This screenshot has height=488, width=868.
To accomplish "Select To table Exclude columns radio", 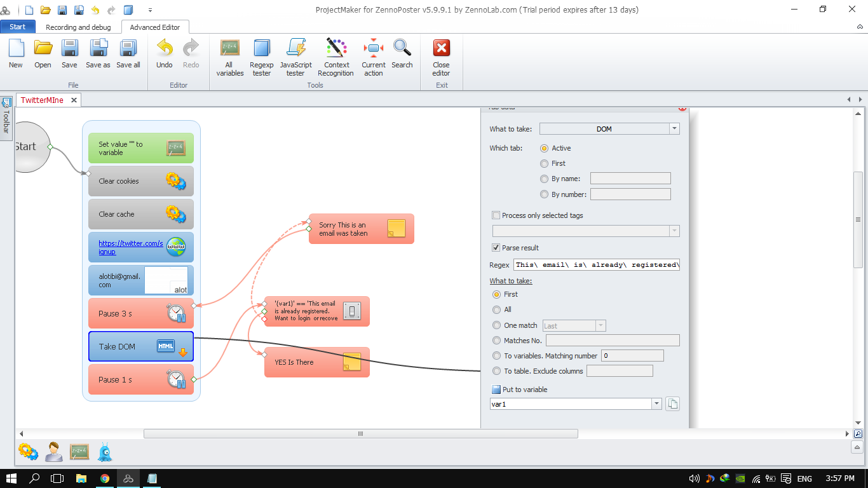I will tap(497, 371).
